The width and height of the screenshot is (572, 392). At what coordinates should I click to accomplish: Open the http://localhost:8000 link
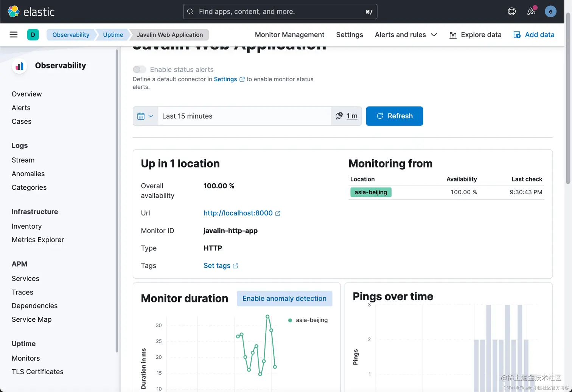click(238, 213)
